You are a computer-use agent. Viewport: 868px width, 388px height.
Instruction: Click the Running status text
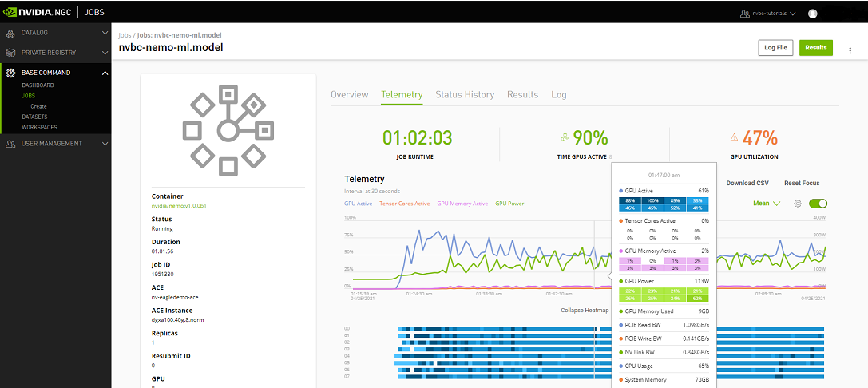162,228
